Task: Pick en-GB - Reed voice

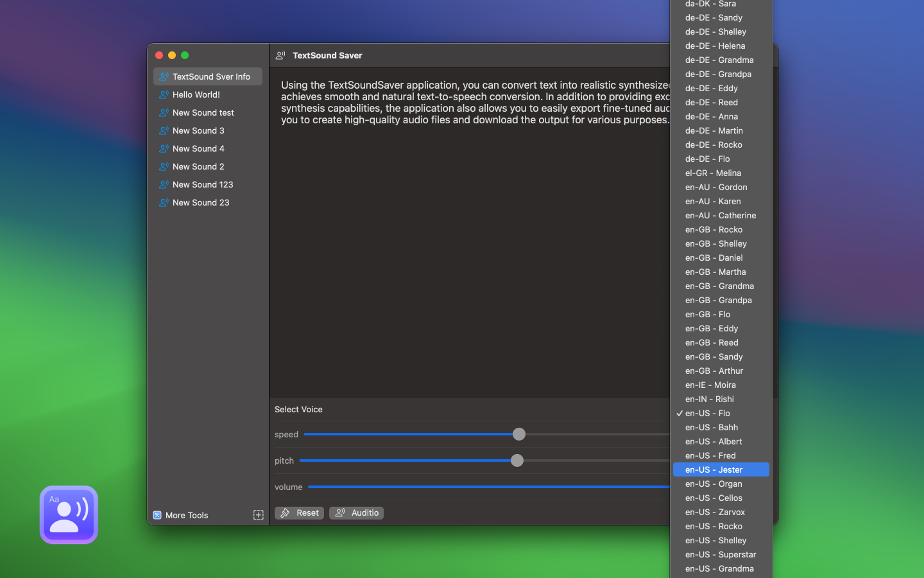Action: (x=721, y=342)
